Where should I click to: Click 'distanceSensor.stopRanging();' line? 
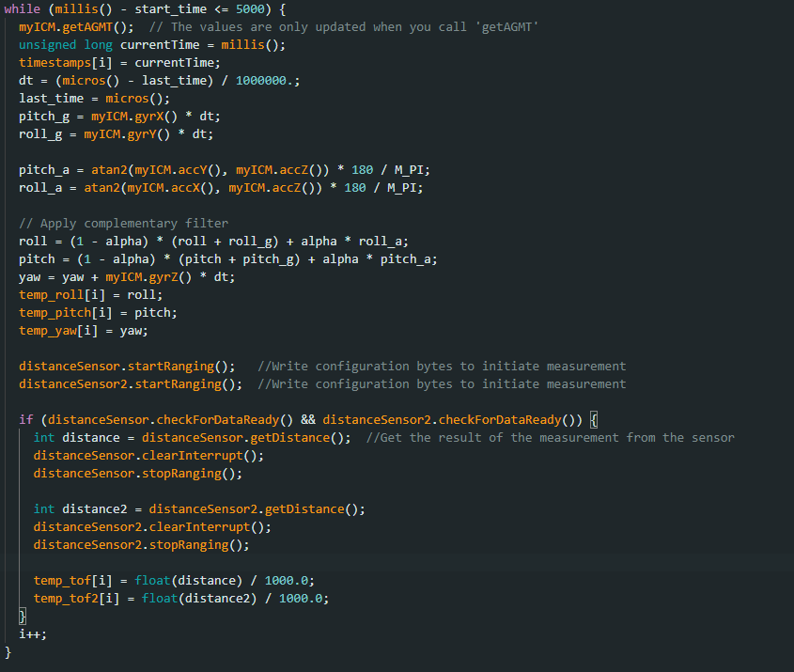138,474
